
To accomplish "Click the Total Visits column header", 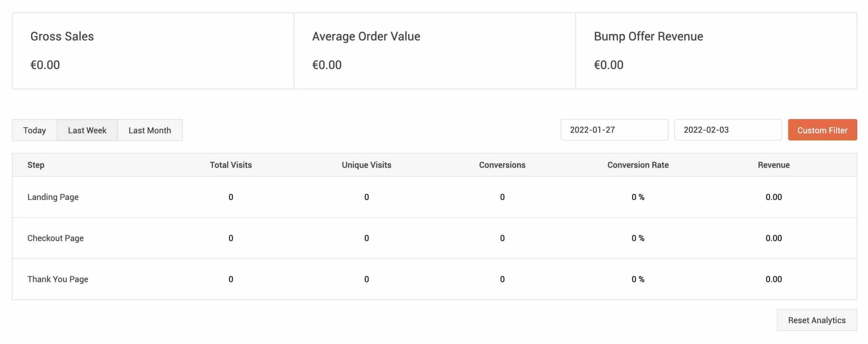I will [231, 165].
